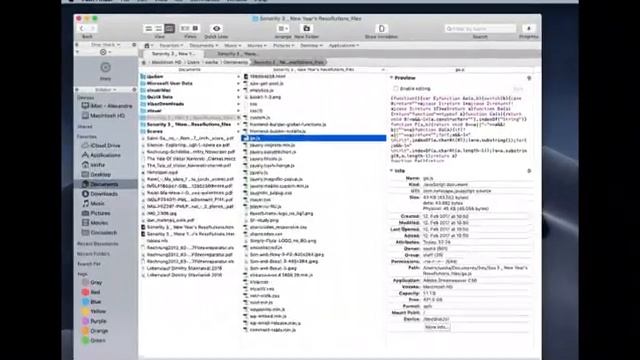Viewport: 640px width, 360px height.
Task: Select the Mac - Alexandra device
Action: 107,106
